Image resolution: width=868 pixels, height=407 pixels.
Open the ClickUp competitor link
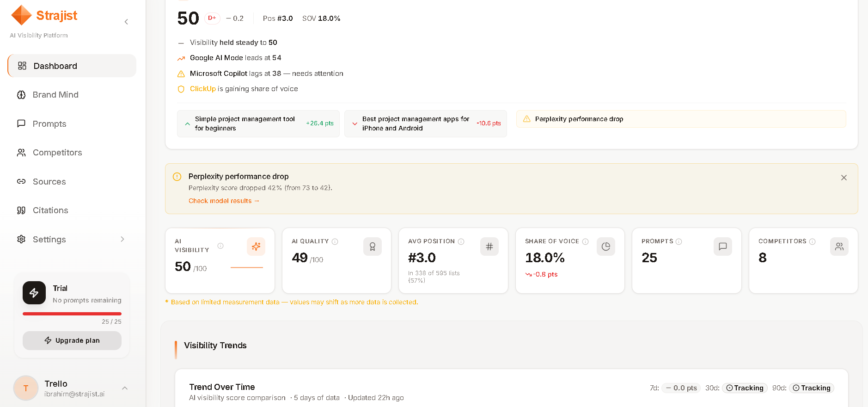[x=203, y=89]
